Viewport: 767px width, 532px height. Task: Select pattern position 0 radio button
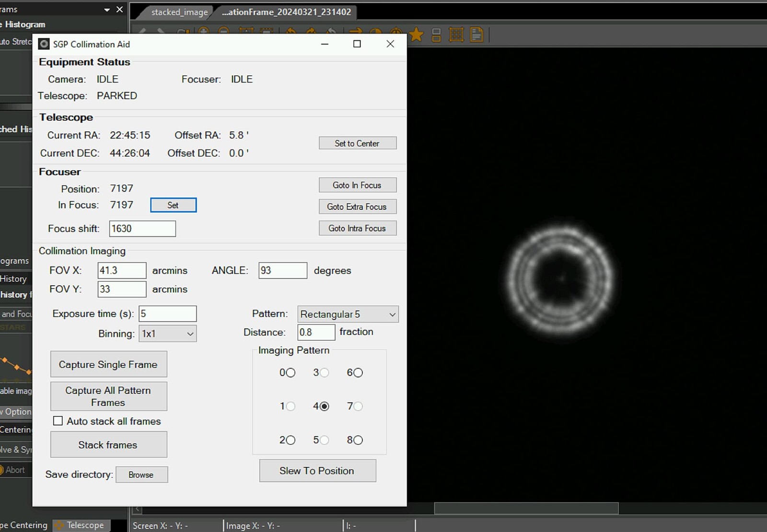(x=291, y=372)
